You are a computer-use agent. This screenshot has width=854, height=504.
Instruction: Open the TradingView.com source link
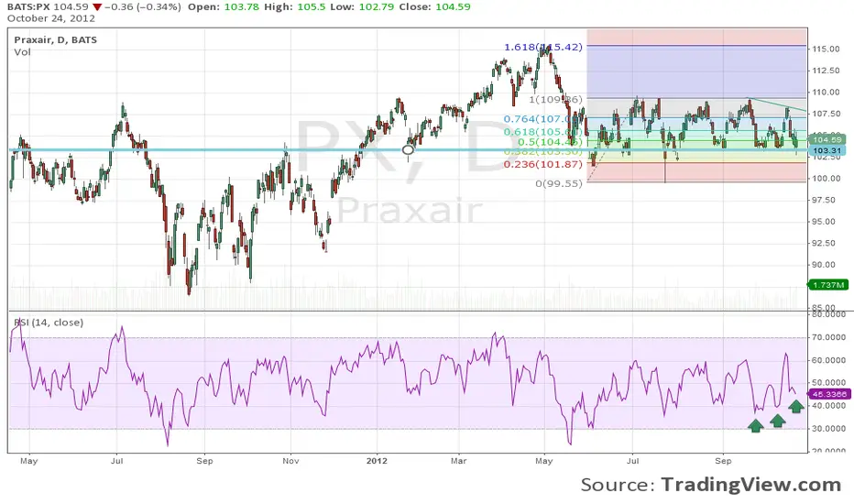(x=751, y=485)
